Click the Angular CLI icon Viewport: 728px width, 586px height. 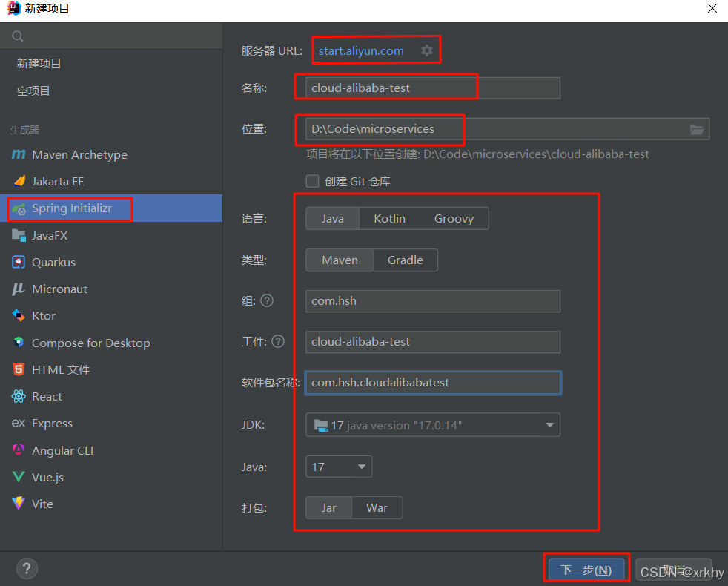(19, 450)
